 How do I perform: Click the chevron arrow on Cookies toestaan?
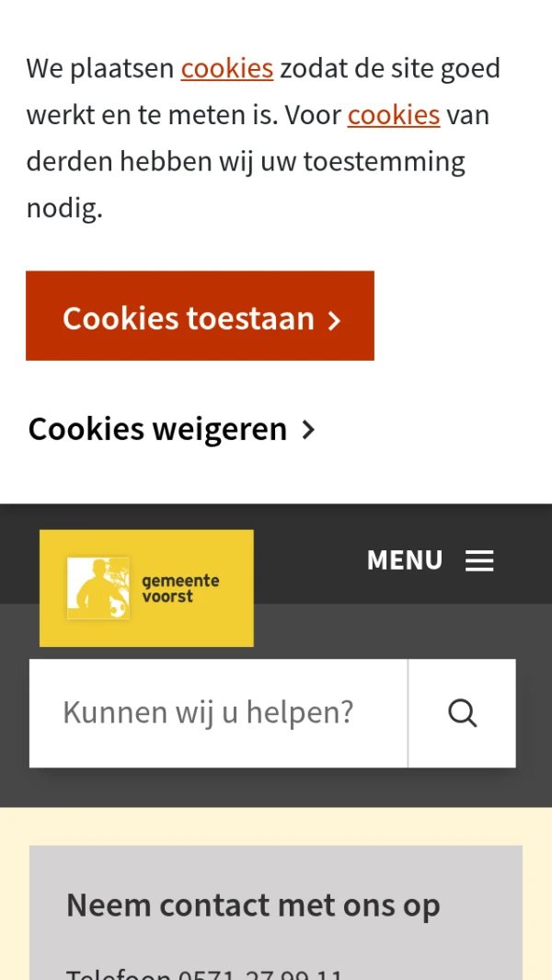tap(335, 320)
